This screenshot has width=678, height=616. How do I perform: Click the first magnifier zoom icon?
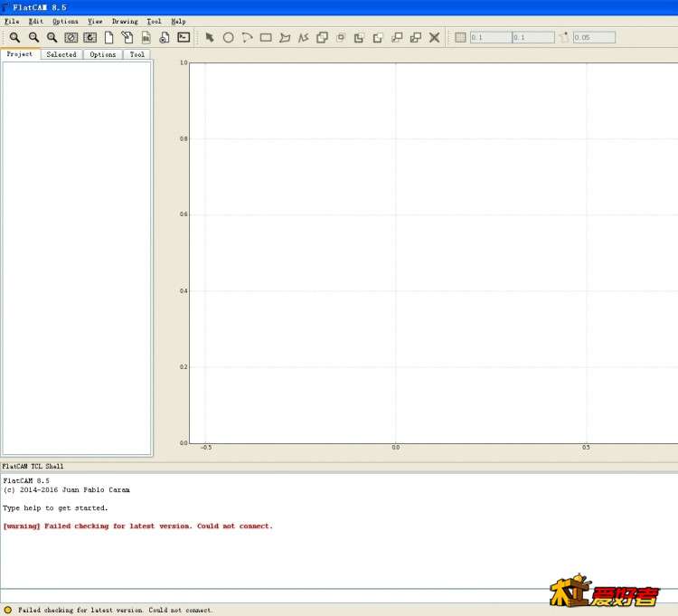click(x=14, y=38)
